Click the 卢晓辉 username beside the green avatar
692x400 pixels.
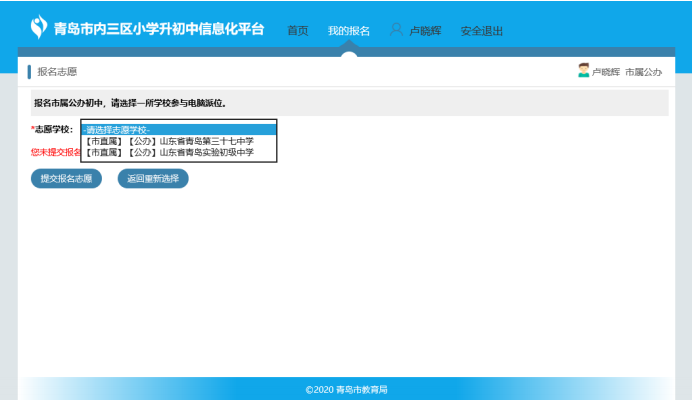click(606, 72)
